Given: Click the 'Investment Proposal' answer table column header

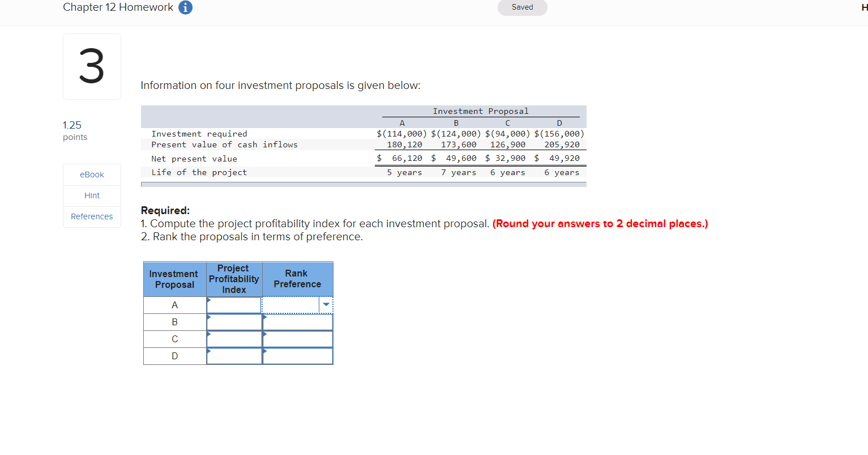Looking at the screenshot, I should 174,279.
